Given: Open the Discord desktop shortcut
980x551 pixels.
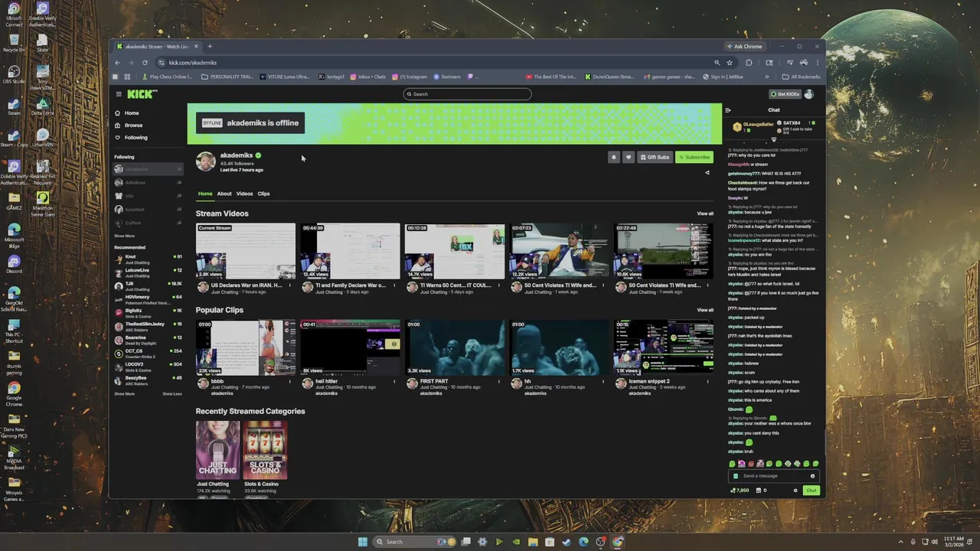Looking at the screenshot, I should coord(14,265).
